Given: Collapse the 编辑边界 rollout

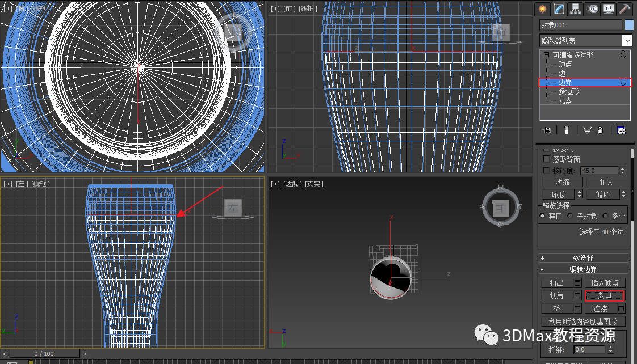Looking at the screenshot, I should [583, 269].
